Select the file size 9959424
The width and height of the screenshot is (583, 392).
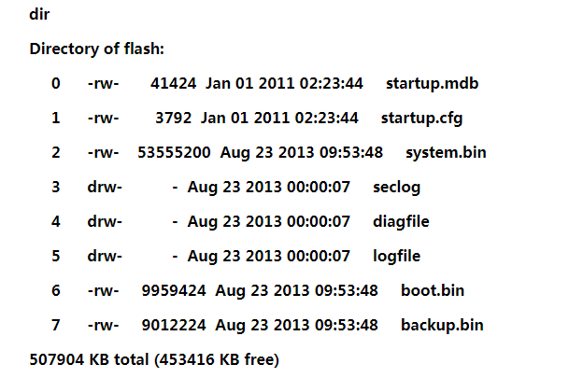(173, 290)
